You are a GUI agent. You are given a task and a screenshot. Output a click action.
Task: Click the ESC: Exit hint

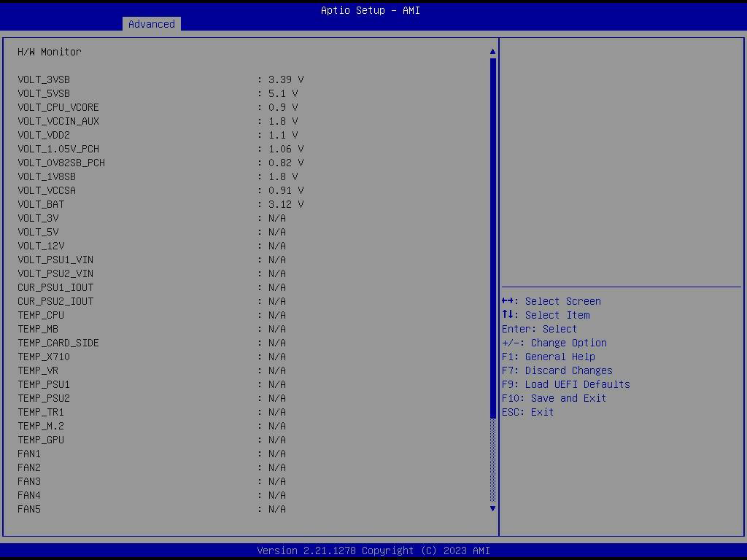coord(527,412)
